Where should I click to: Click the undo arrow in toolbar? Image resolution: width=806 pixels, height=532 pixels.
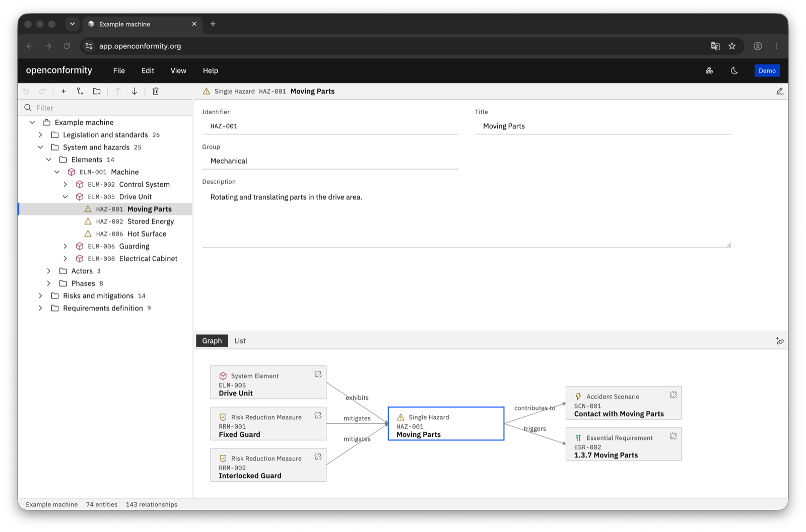pyautogui.click(x=27, y=91)
